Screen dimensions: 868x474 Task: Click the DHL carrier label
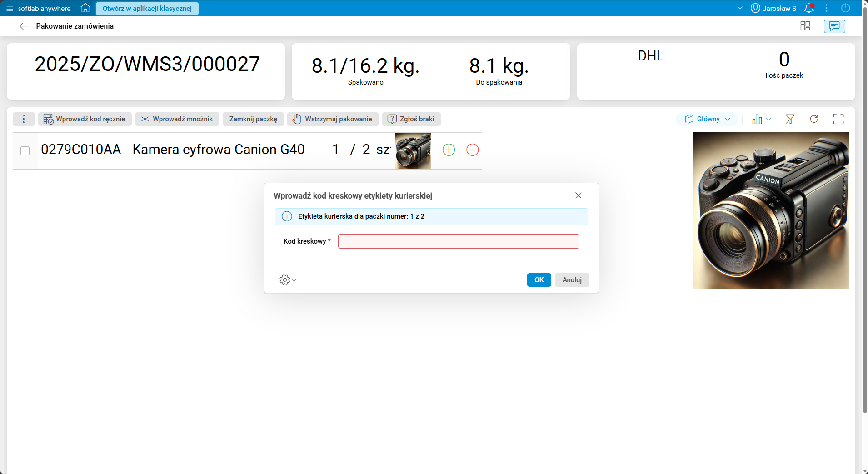point(651,56)
